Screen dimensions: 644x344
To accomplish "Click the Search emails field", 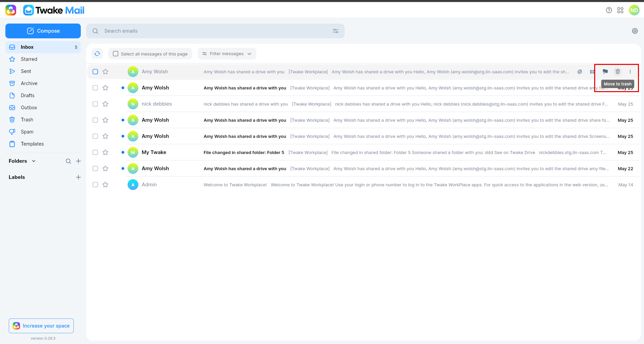I will (x=215, y=31).
